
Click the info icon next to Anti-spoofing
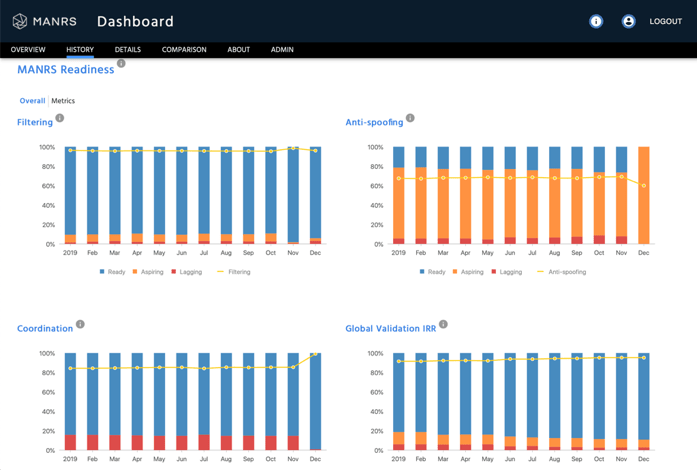pos(410,118)
